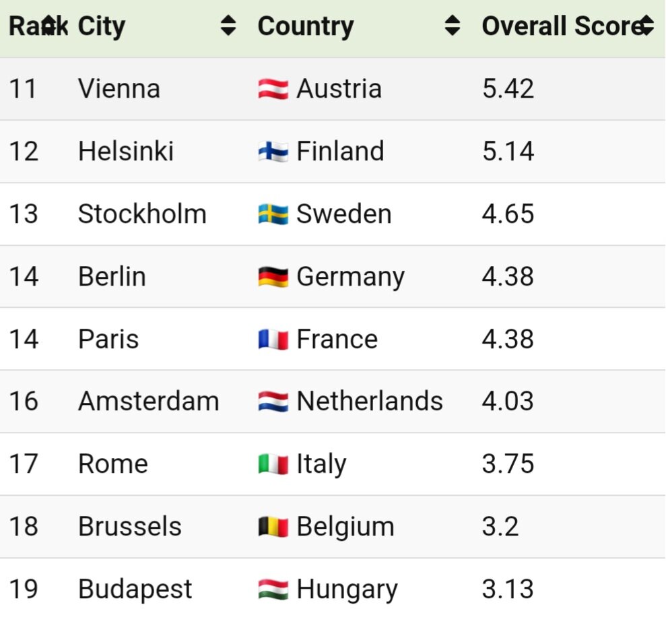This screenshot has height=644, width=666.
Task: Click the Sweden flag icon
Action: [x=273, y=214]
